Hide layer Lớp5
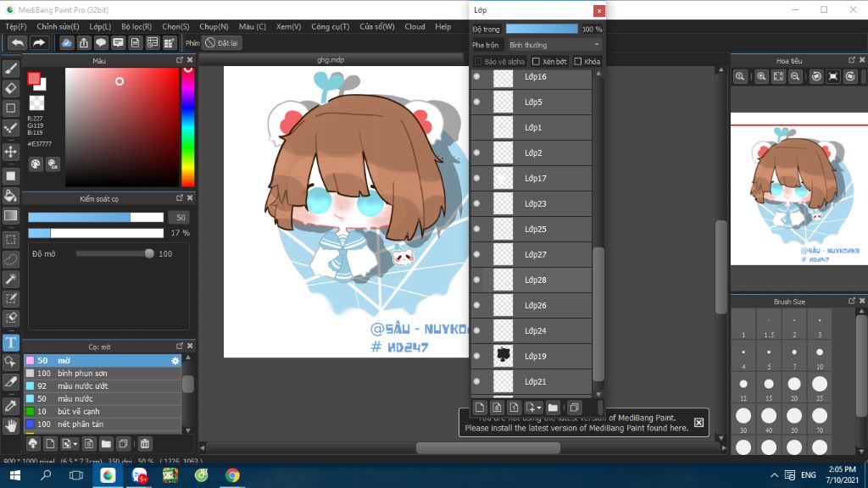The width and height of the screenshot is (868, 488). click(x=476, y=102)
